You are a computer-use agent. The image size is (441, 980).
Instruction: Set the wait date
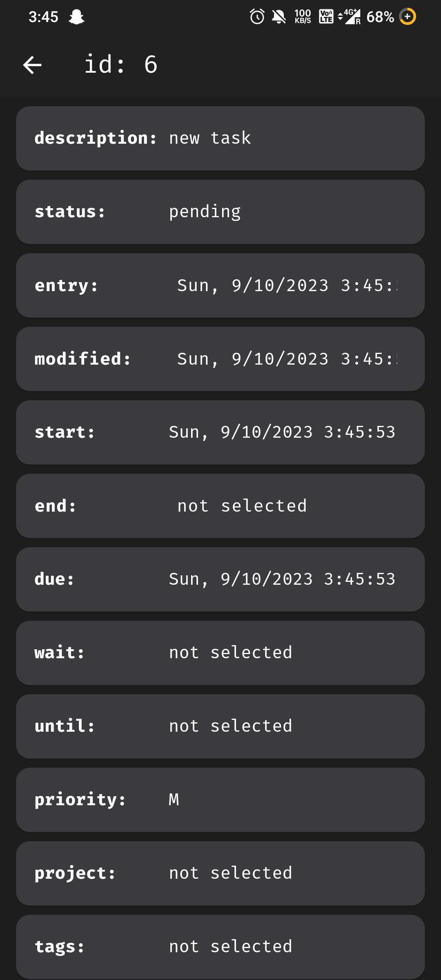click(220, 652)
